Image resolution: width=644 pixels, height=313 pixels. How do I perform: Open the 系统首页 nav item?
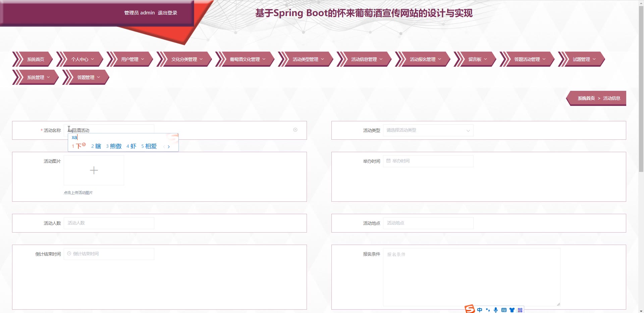click(x=33, y=59)
